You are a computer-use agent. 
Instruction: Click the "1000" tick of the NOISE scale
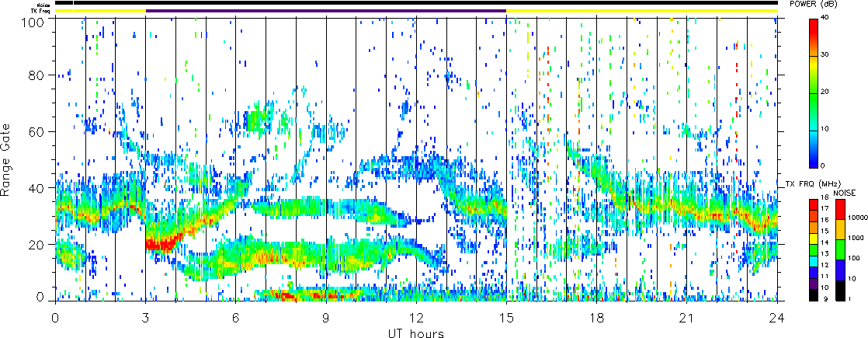(x=854, y=239)
